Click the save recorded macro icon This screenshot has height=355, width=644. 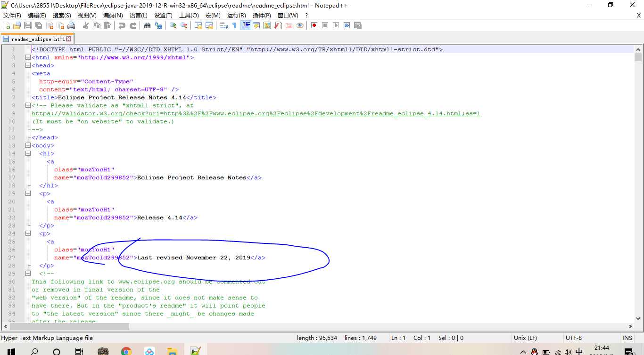[357, 25]
